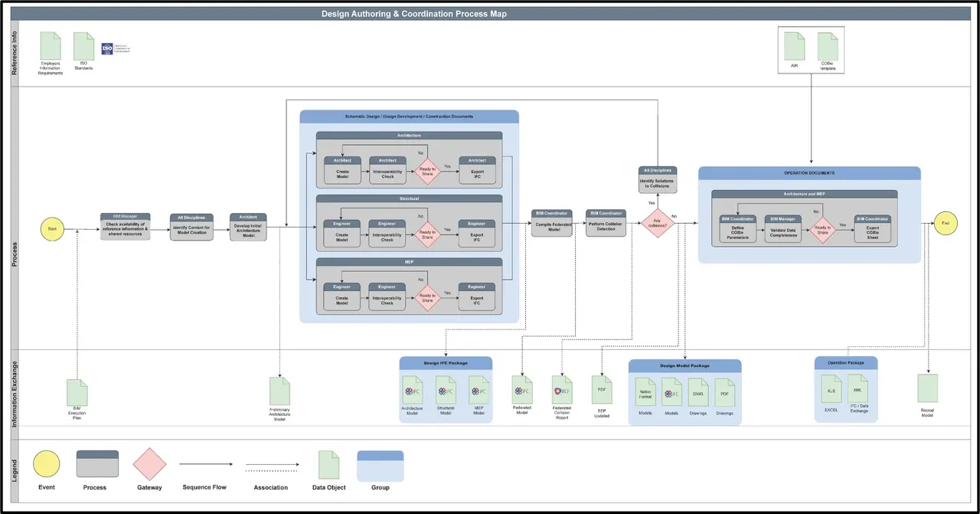This screenshot has height=514, width=980.
Task: Click the XLS EXCEL file icon
Action: tap(831, 389)
